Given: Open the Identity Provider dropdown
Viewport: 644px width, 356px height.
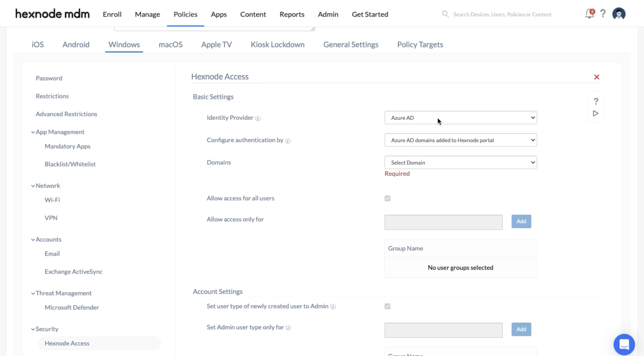Looking at the screenshot, I should (460, 118).
